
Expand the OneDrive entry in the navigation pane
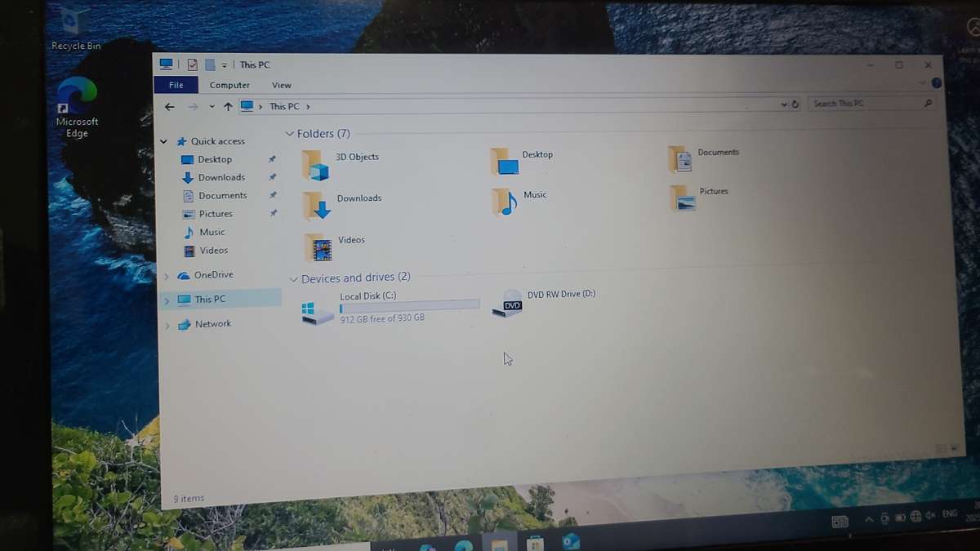168,275
